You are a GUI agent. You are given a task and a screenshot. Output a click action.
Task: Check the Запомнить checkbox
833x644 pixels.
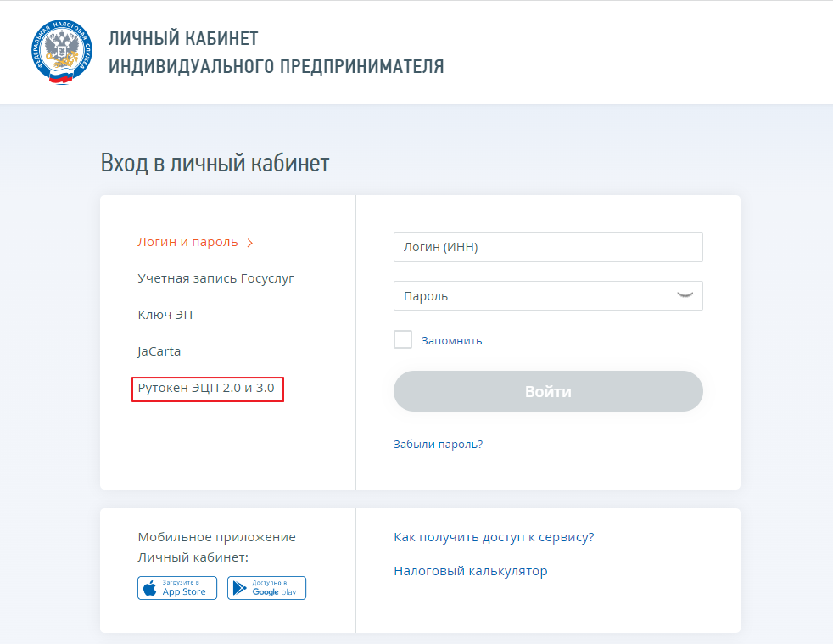coord(403,339)
